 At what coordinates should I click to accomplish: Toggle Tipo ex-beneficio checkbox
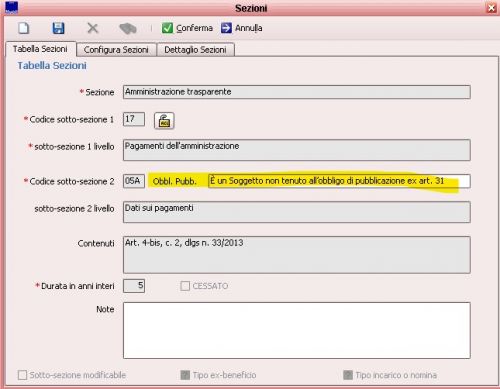(x=185, y=375)
